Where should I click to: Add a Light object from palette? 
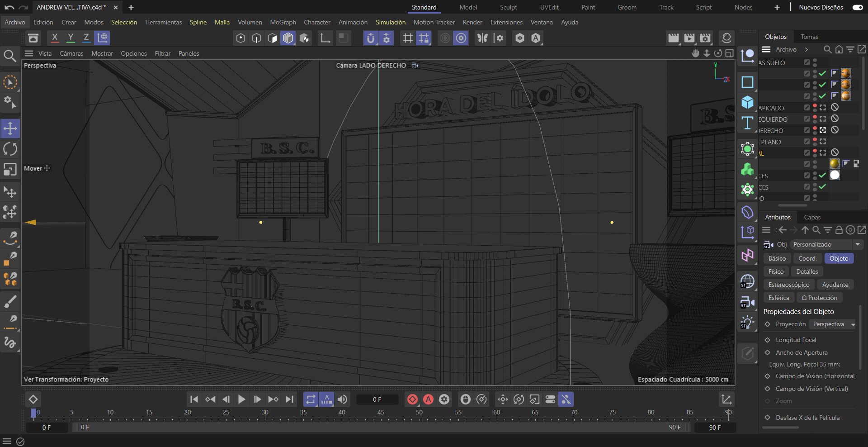(x=747, y=323)
